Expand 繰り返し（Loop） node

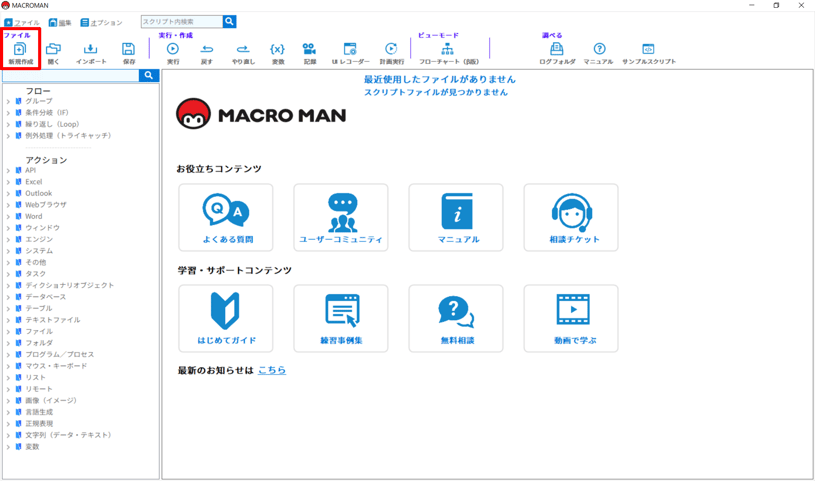pos(8,124)
